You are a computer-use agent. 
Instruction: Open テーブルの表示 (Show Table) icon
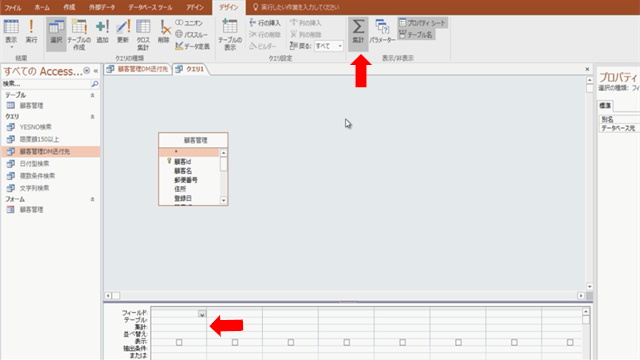click(x=230, y=35)
